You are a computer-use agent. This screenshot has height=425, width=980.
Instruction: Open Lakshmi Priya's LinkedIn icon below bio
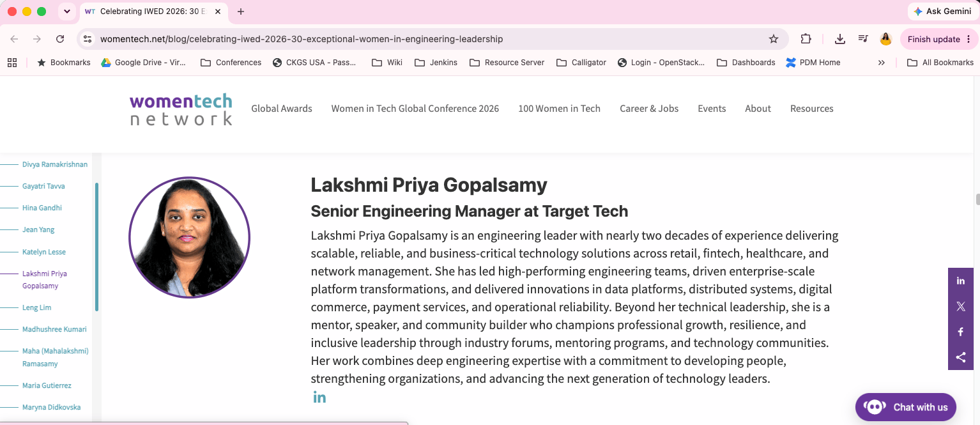(319, 397)
